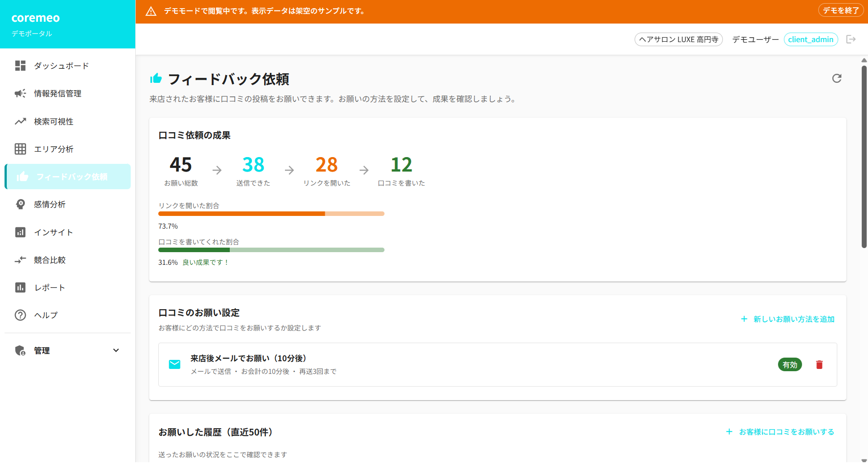This screenshot has width=868, height=464.
Task: Go to 情報発信管理 menu item
Action: (68, 93)
